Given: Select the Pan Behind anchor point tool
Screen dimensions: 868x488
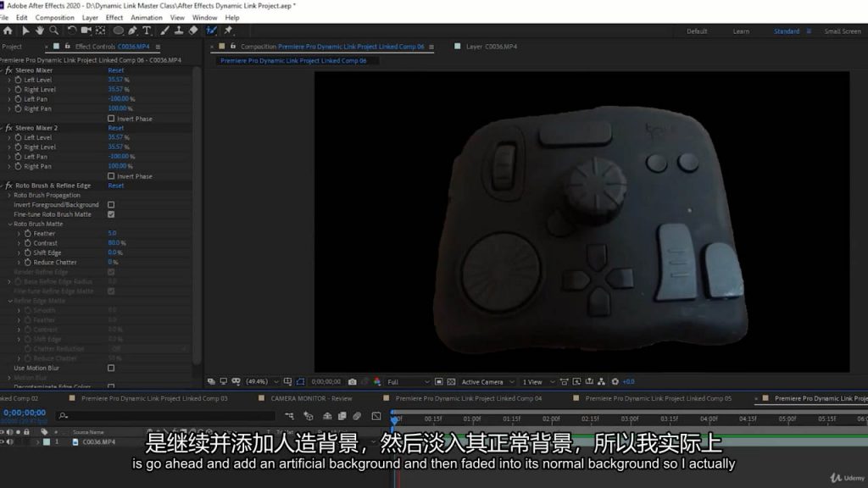Looking at the screenshot, I should point(101,31).
